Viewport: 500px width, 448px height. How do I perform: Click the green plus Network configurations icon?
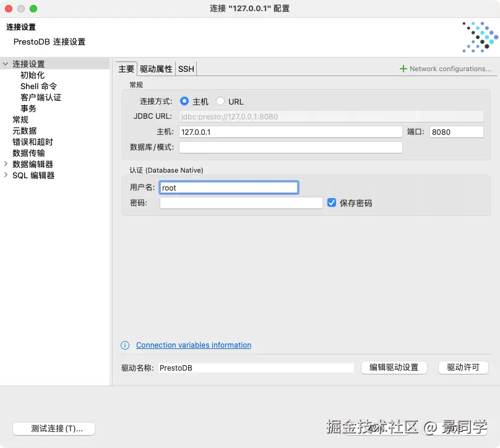pos(403,69)
